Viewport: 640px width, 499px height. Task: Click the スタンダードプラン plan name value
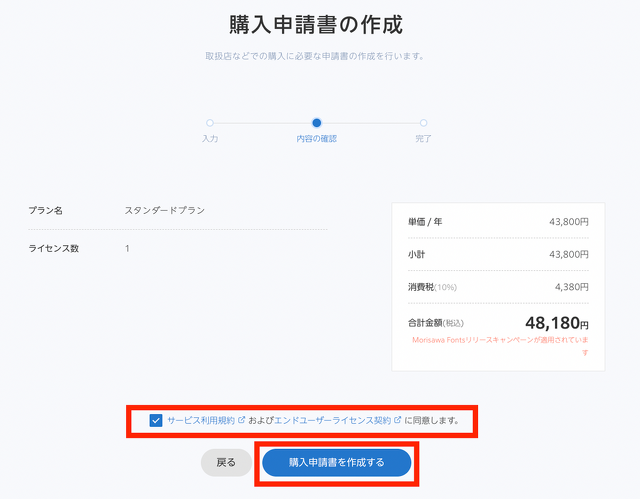(x=164, y=211)
